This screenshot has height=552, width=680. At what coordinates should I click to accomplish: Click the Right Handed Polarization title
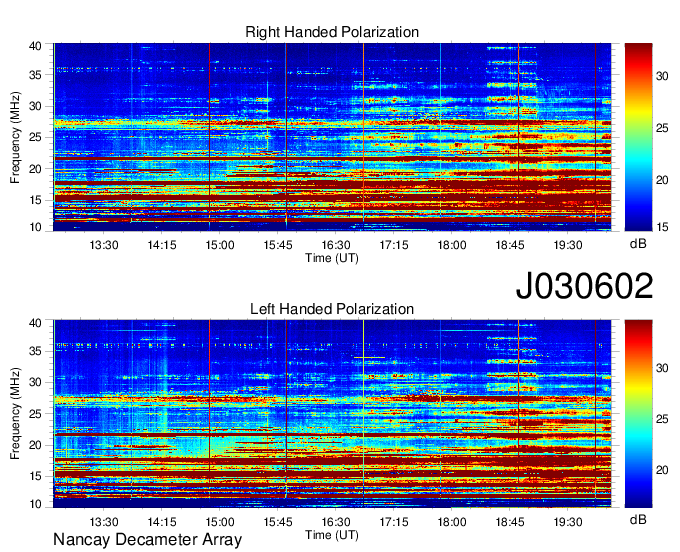click(332, 32)
